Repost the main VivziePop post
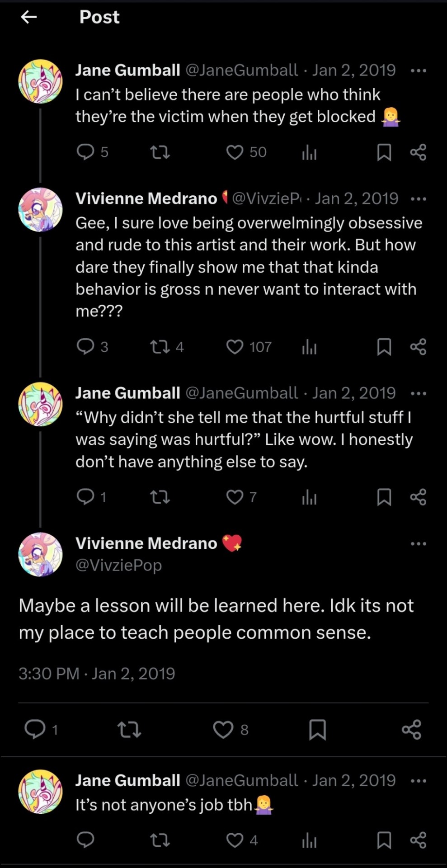The image size is (447, 868). (129, 730)
